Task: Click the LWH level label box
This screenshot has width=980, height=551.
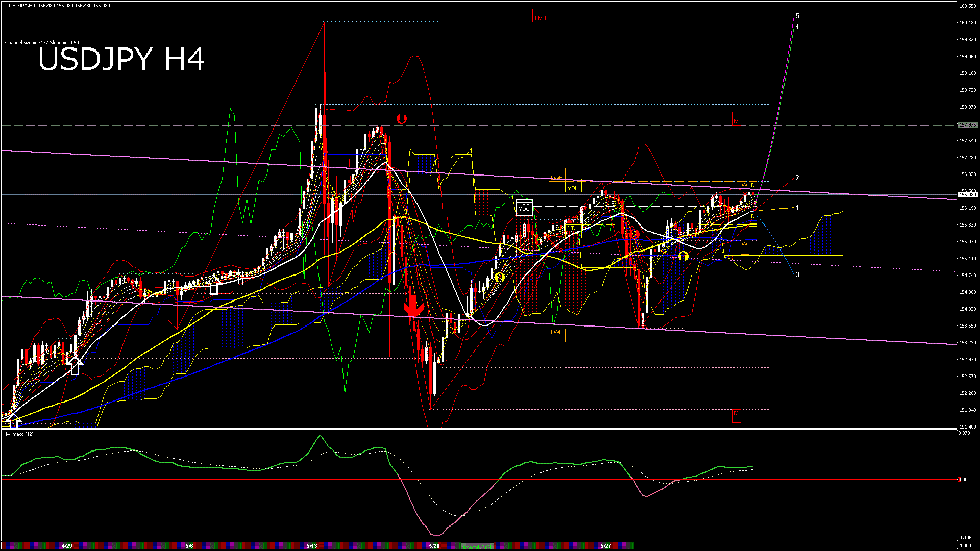Action: pyautogui.click(x=557, y=175)
